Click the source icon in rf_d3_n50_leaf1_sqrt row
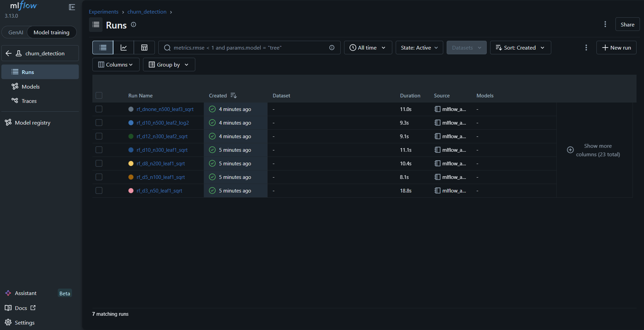This screenshot has width=644, height=330. (437, 190)
